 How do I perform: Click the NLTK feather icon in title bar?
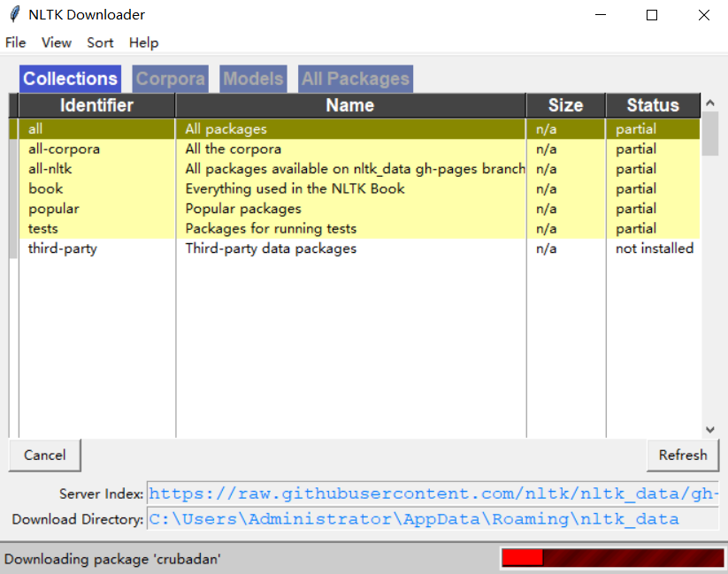(x=14, y=15)
